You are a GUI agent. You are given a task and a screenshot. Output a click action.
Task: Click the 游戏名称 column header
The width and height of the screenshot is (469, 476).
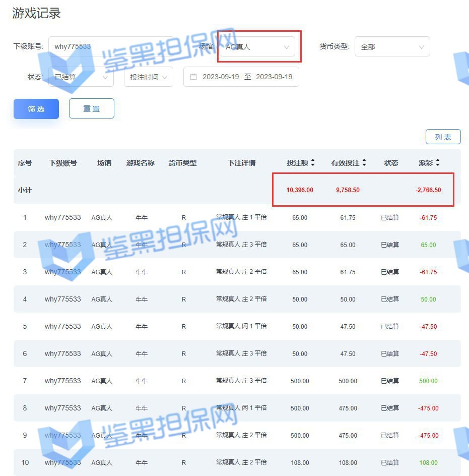[140, 163]
